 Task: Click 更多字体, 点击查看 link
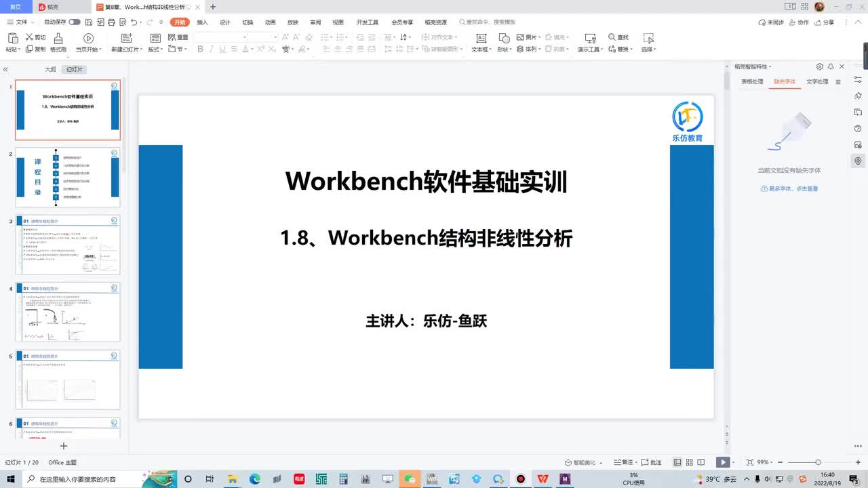789,188
